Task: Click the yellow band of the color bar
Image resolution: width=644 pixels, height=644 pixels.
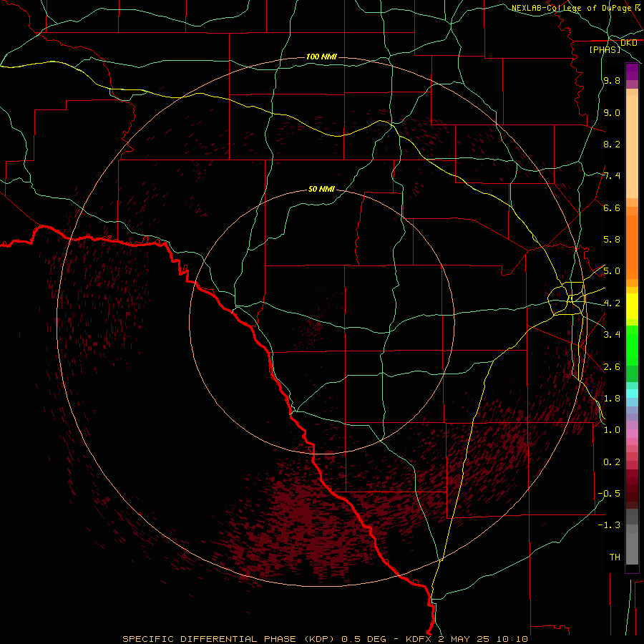Action: coord(632,306)
